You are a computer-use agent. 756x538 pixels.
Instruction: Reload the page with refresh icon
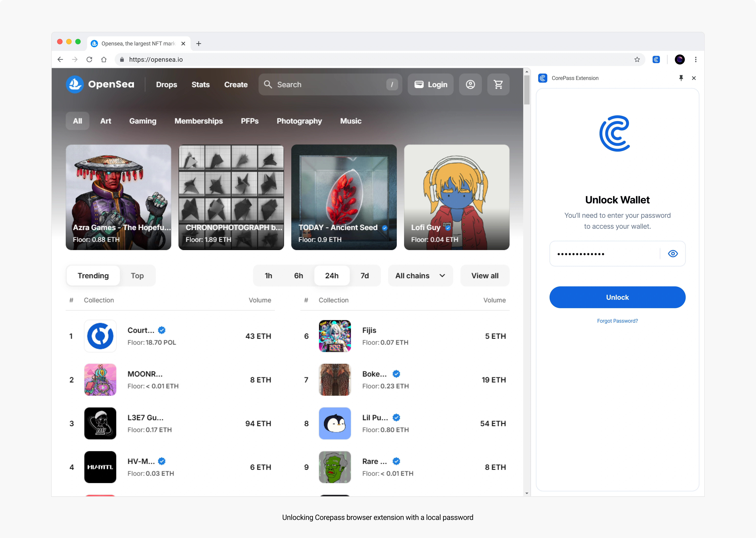89,60
